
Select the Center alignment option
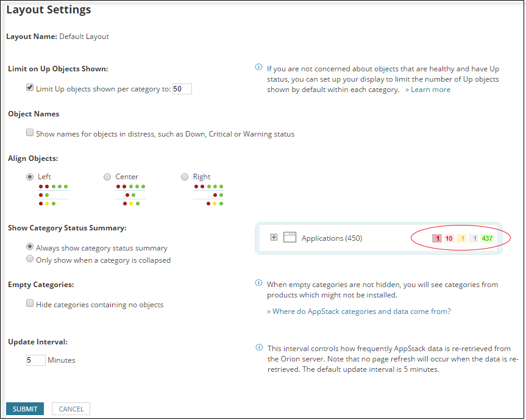click(x=107, y=176)
